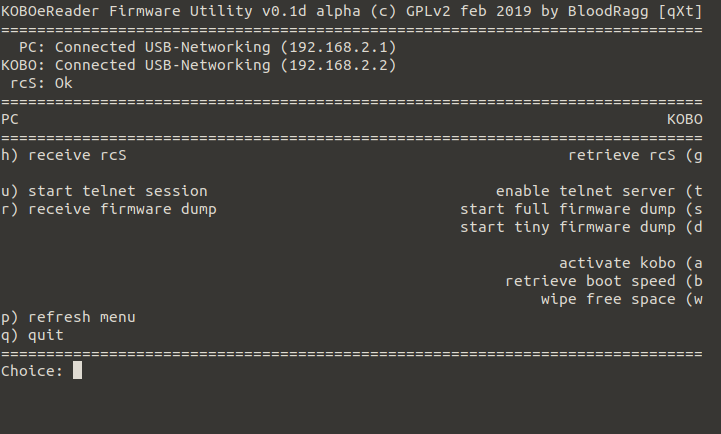Viewport: 721px width, 434px height.
Task: Click the cursor block after 'Choice:'
Action: tap(77, 371)
